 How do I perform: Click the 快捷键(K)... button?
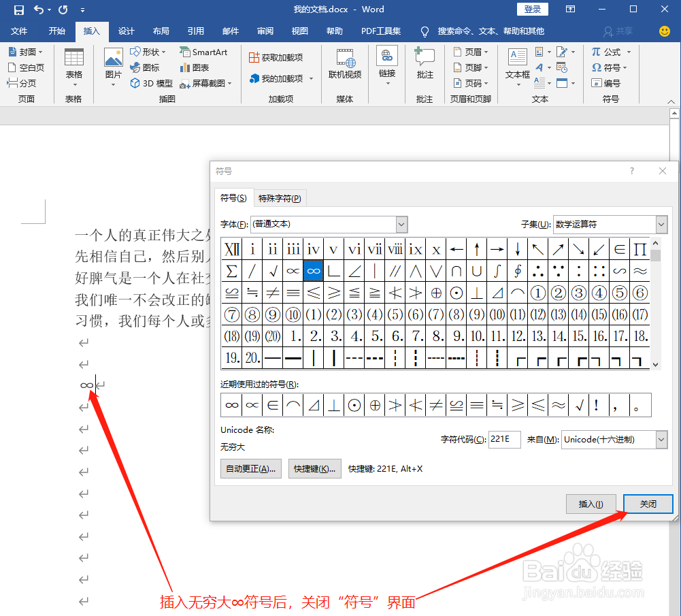314,469
